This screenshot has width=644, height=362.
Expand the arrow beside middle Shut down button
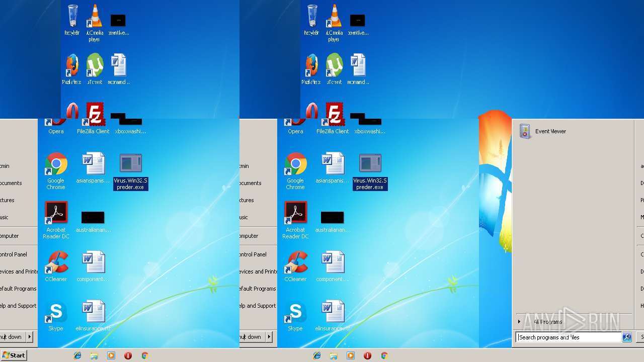coord(269,337)
